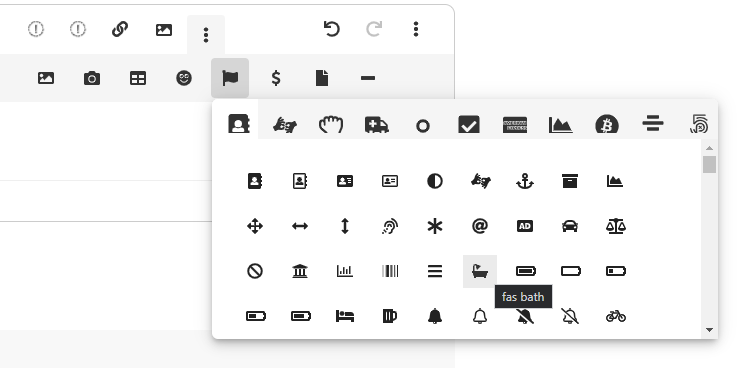This screenshot has width=752, height=384.
Task: Select the area chart category tab
Action: pyautogui.click(x=561, y=125)
